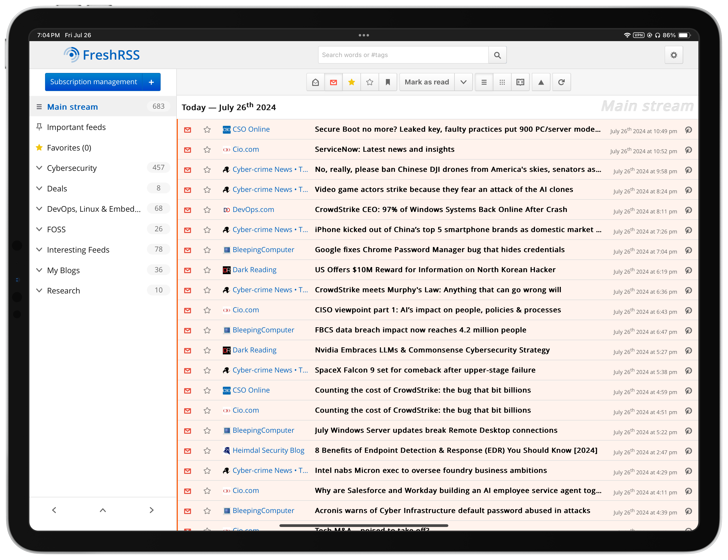Image resolution: width=728 pixels, height=560 pixels.
Task: Click the 683 unread count badge
Action: (158, 106)
